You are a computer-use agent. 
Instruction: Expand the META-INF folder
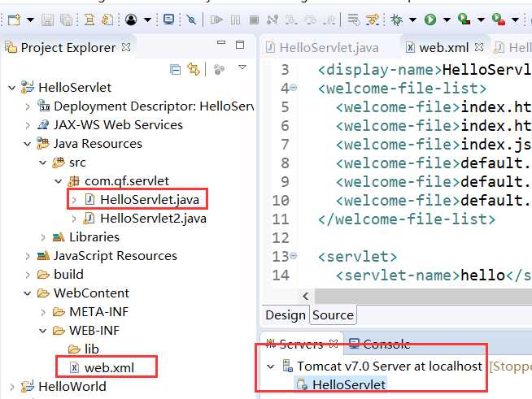[x=43, y=312]
